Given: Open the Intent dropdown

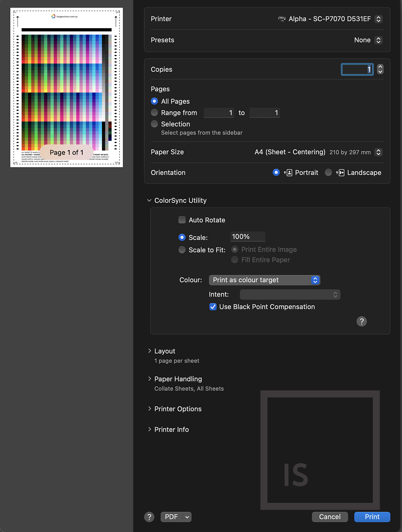Looking at the screenshot, I should pyautogui.click(x=290, y=294).
